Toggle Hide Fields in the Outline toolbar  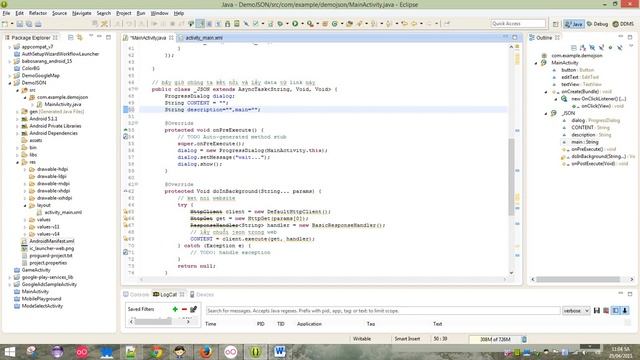click(592, 48)
